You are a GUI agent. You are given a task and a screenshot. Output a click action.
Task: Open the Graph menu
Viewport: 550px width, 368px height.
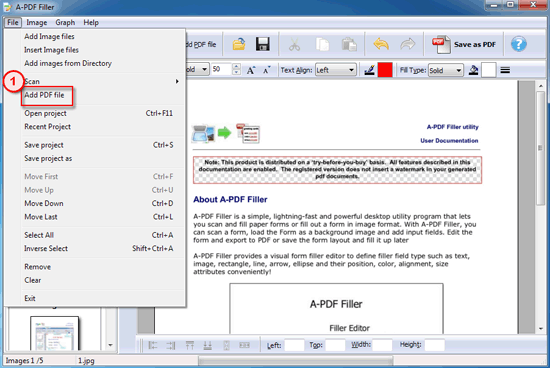[65, 22]
